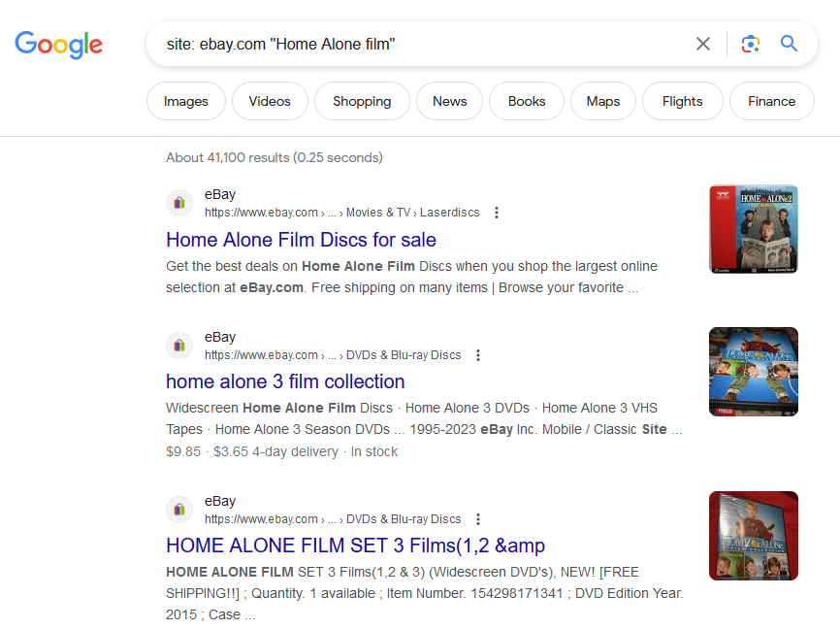Click URL breadcrumb of 3 film collection result
Viewport: 840px width, 629px height.
333,355
